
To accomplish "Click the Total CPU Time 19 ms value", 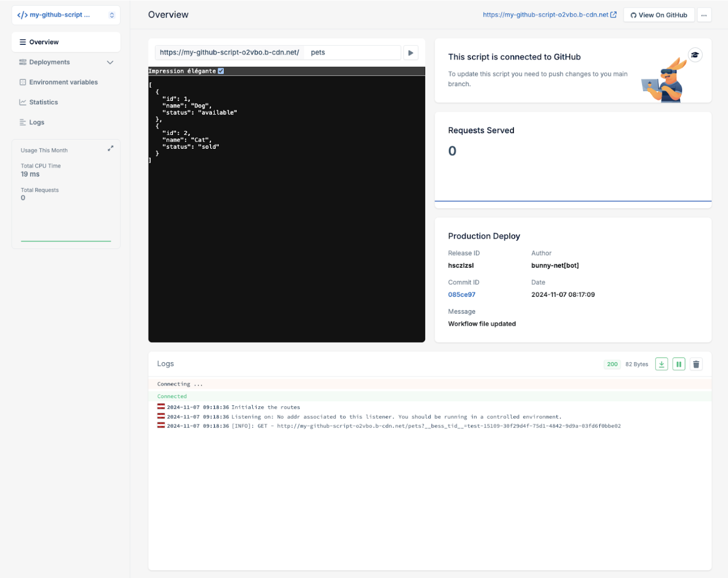I will pyautogui.click(x=30, y=174).
